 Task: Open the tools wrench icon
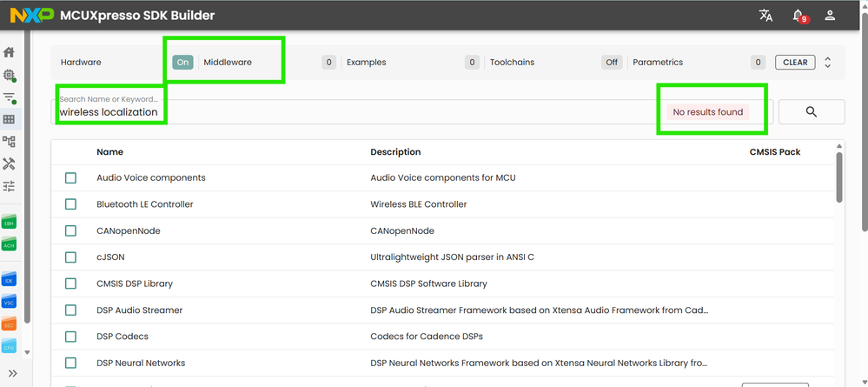tap(9, 163)
